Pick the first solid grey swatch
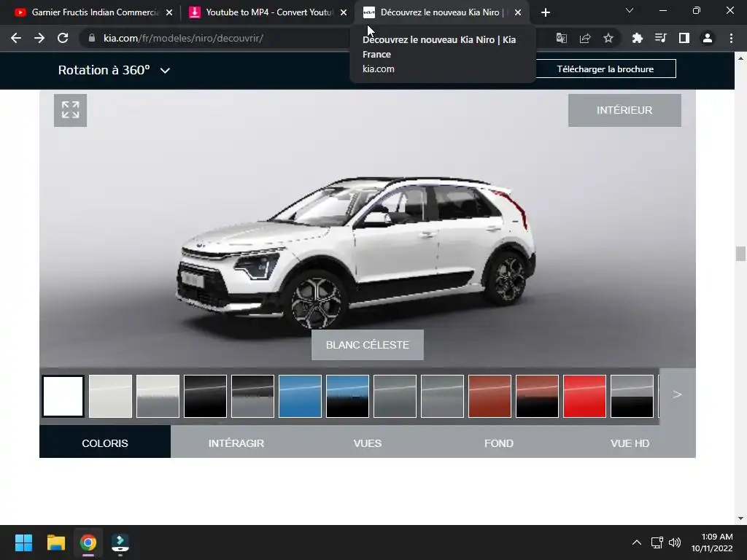Image resolution: width=747 pixels, height=560 pixels. click(395, 396)
